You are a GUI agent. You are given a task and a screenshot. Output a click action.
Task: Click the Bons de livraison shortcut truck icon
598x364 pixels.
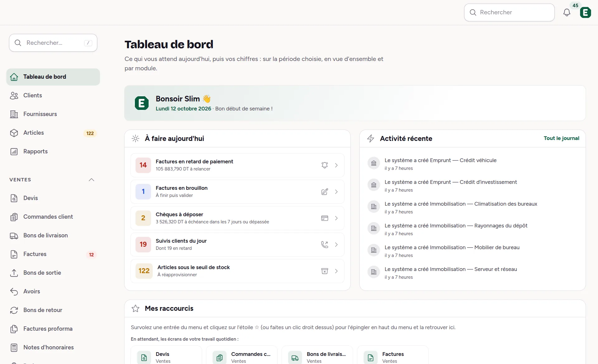click(295, 357)
